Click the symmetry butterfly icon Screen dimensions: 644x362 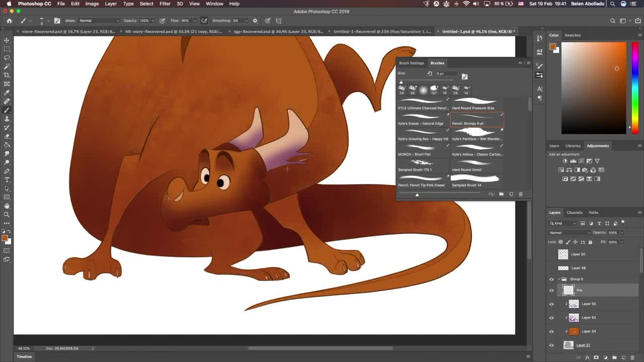pos(279,21)
